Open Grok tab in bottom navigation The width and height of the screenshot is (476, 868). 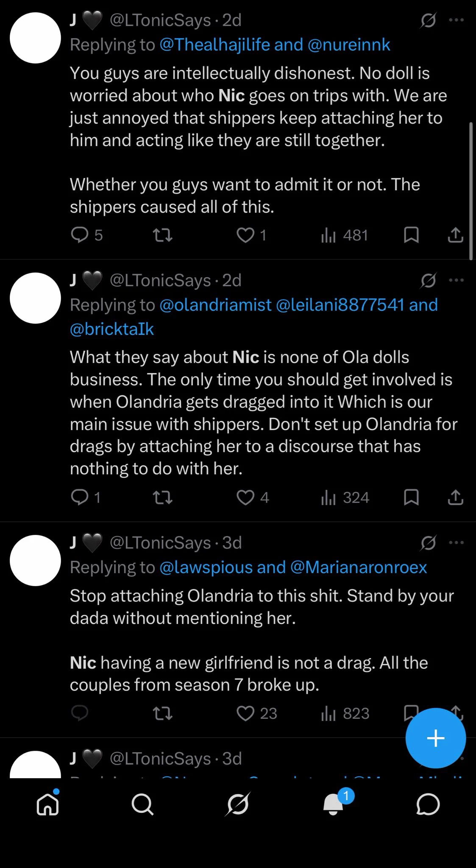tap(238, 804)
